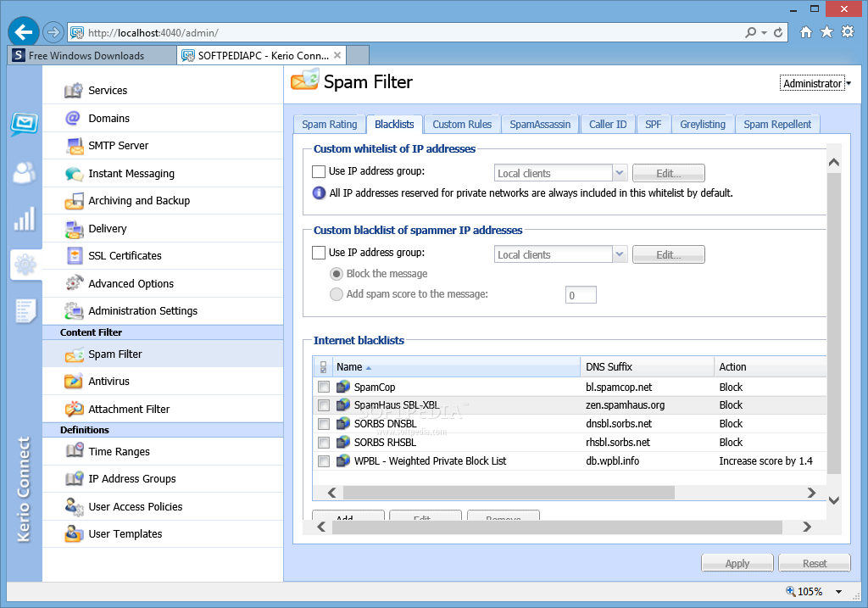The height and width of the screenshot is (608, 868).
Task: Check the SORBS RHSBL checkbox
Action: coord(324,443)
